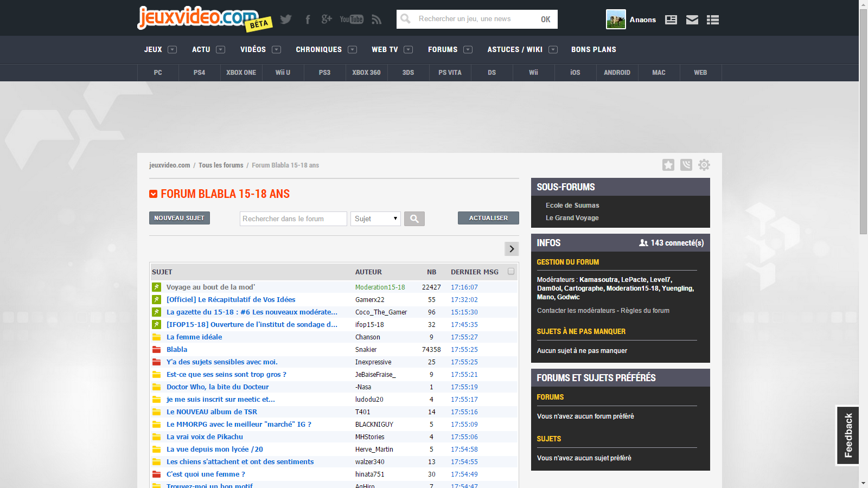Click the magnifier button to search forum
Viewport: 868px width, 488px height.
[x=414, y=219]
